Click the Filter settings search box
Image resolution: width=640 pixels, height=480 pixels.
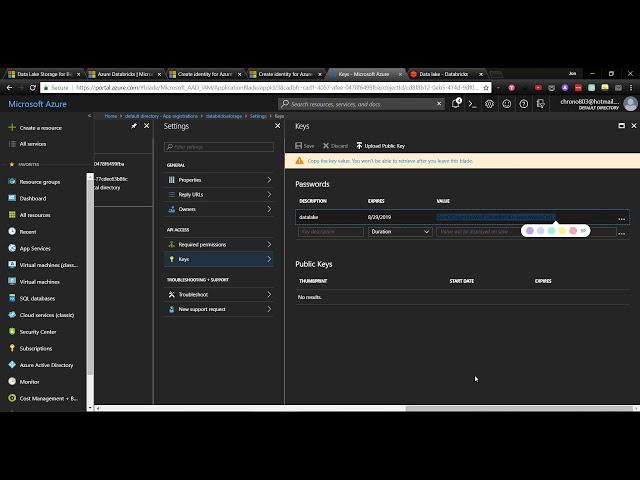click(219, 147)
